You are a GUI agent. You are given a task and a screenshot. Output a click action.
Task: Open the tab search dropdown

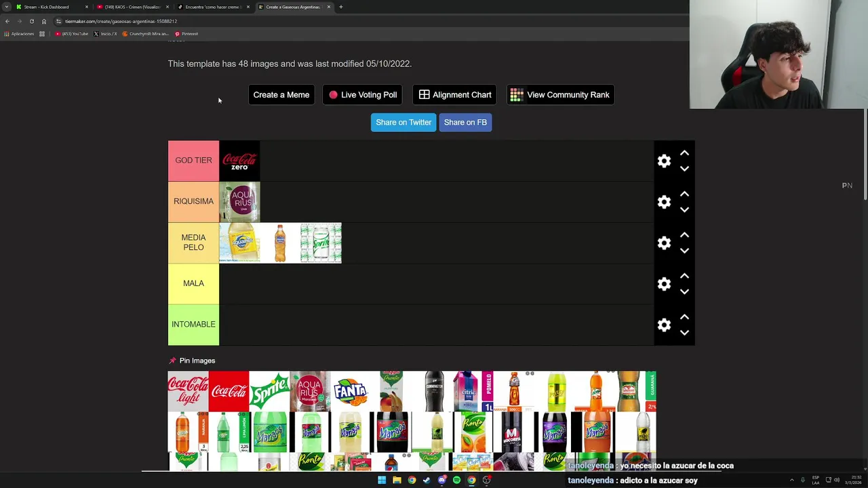(7, 7)
